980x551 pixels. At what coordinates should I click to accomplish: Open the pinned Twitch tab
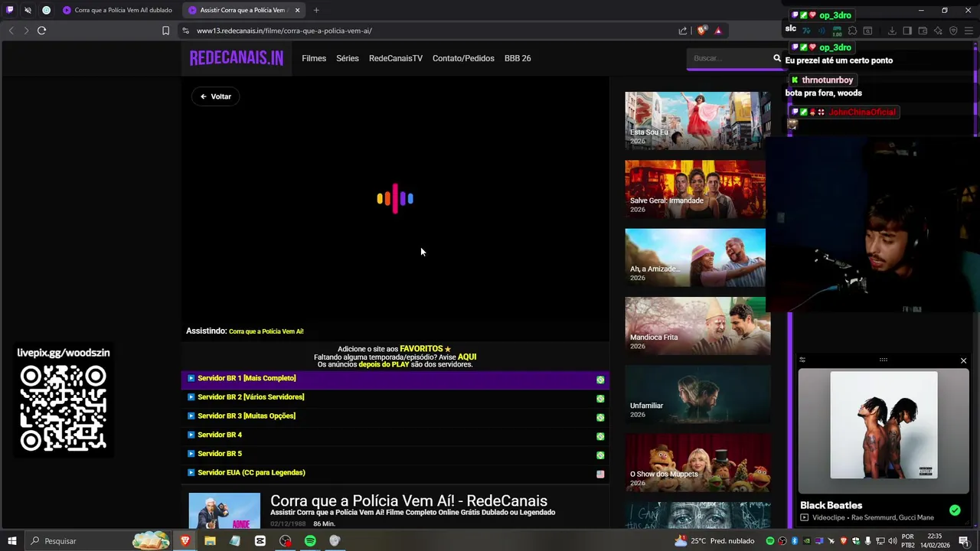click(x=10, y=10)
